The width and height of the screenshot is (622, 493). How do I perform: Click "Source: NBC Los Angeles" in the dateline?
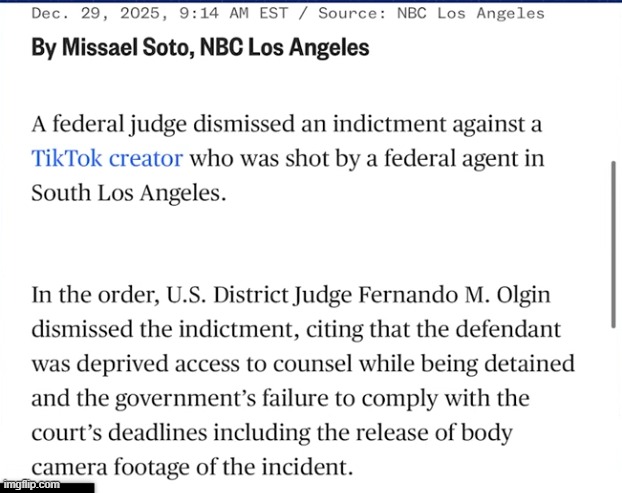(x=431, y=13)
